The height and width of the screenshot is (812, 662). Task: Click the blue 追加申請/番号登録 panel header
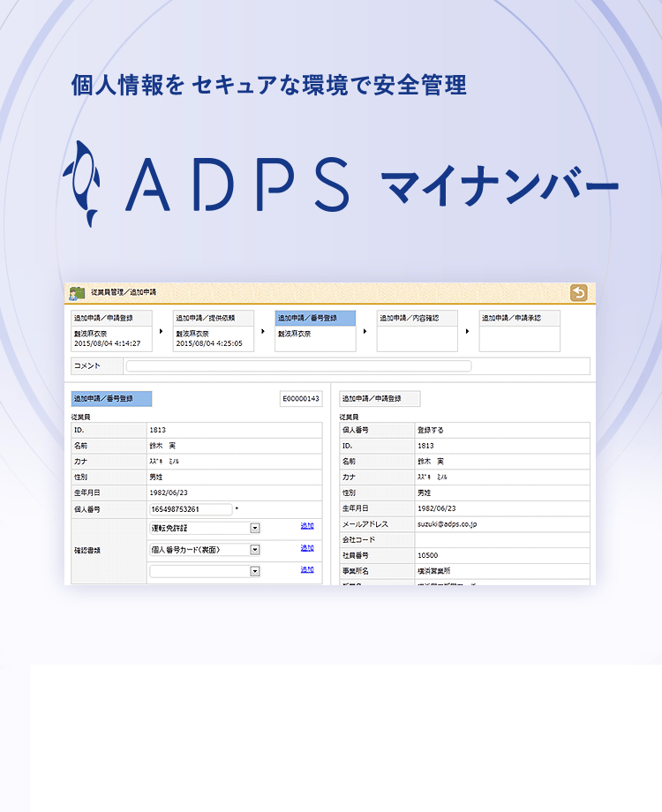point(111,399)
